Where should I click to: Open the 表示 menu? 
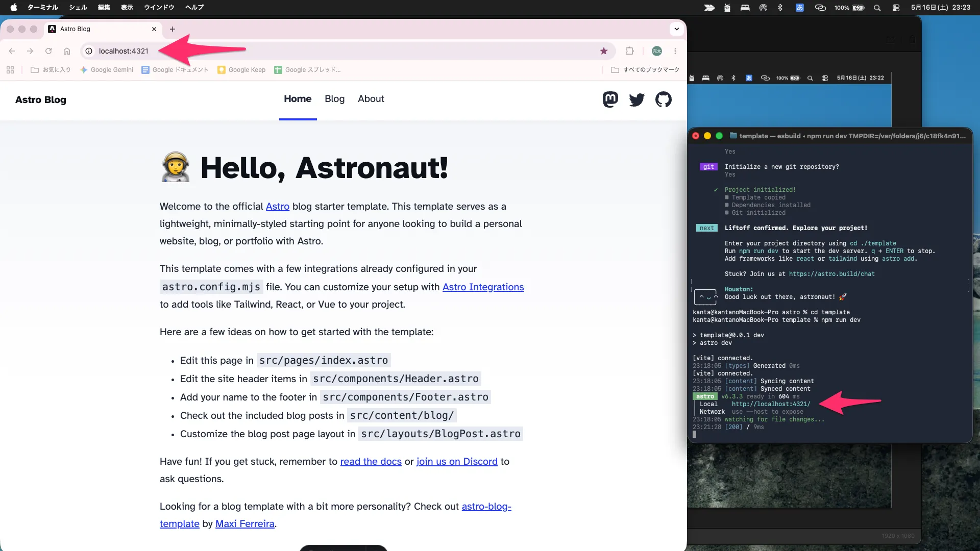[x=127, y=7]
